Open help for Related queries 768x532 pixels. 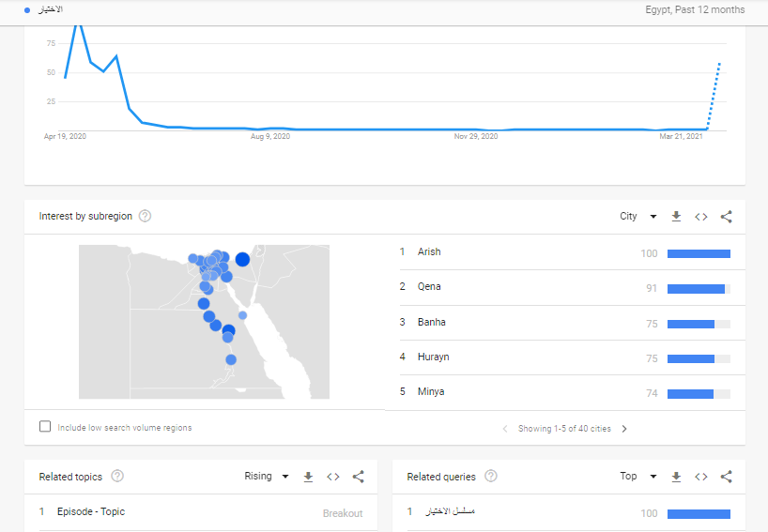tap(491, 477)
